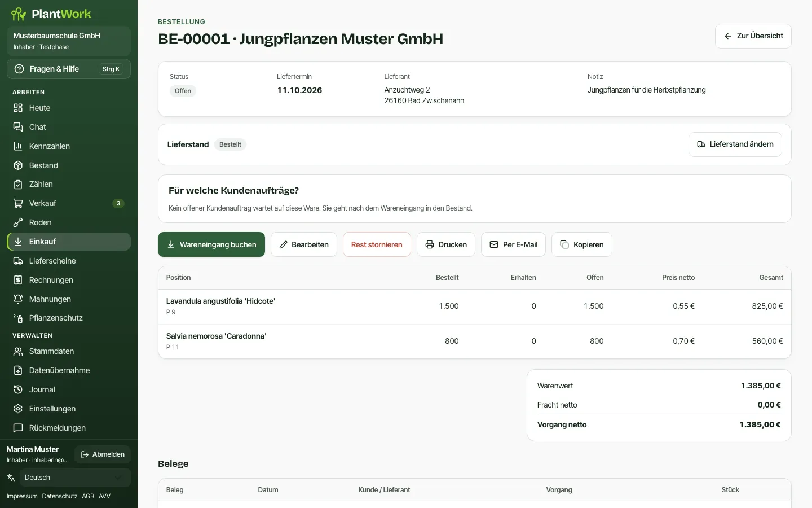The image size is (812, 508).
Task: Open the AGB footer link
Action: [x=88, y=496]
